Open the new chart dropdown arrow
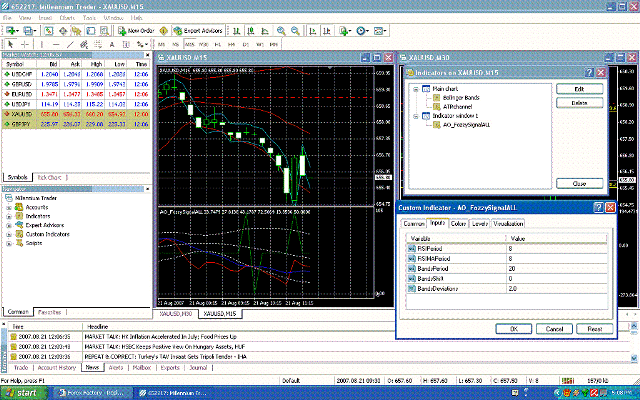Image resolution: width=640 pixels, height=400 pixels. click(x=18, y=31)
